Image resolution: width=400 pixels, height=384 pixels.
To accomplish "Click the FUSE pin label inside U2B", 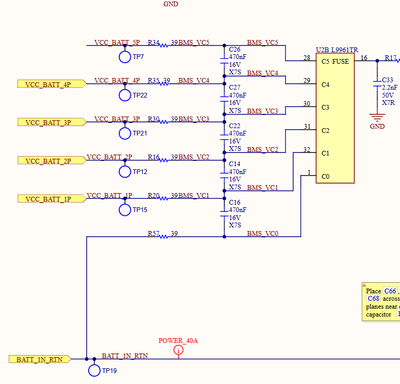I will point(341,62).
